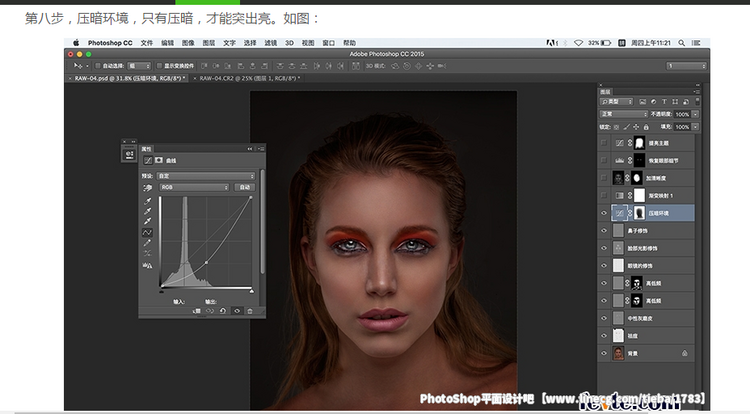750x414 pixels.
Task: Toggle the adjustment visibility eye in Properties
Action: click(x=237, y=311)
